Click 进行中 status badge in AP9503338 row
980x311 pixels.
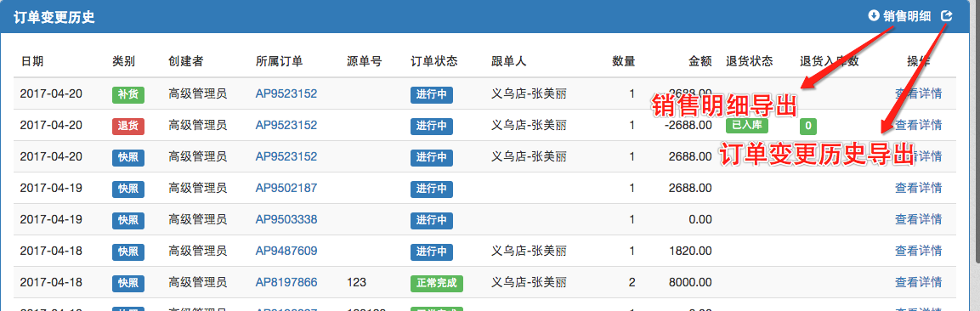[431, 220]
